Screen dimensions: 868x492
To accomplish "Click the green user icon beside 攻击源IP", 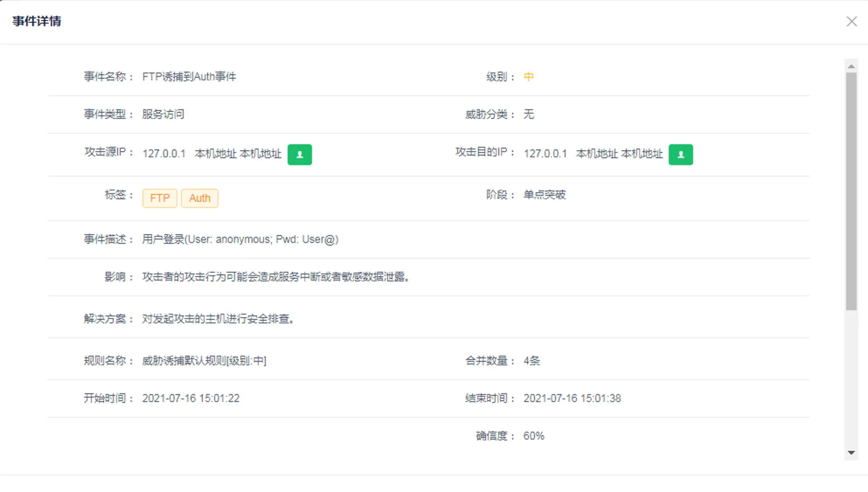I will [299, 154].
